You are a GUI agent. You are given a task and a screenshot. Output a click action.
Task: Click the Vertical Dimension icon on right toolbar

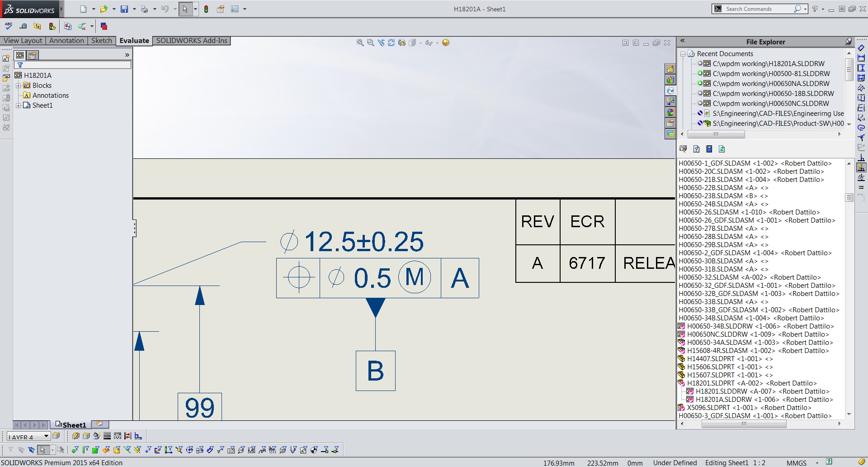pyautogui.click(x=861, y=67)
